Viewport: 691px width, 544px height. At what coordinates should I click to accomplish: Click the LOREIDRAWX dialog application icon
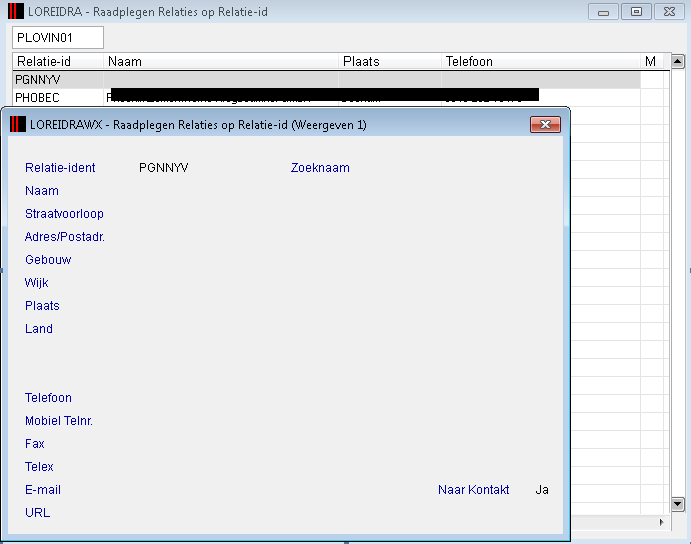click(18, 125)
